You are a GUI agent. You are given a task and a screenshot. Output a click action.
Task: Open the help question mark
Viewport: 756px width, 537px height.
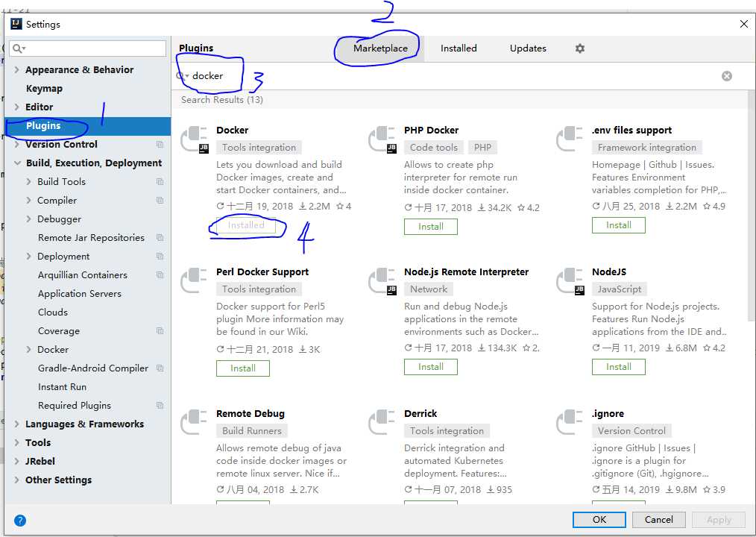[20, 520]
